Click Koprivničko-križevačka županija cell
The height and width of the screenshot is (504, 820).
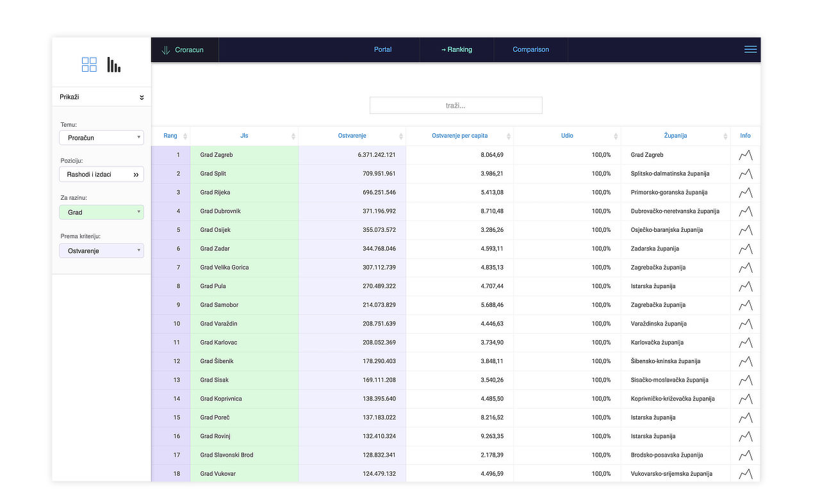[x=673, y=399]
